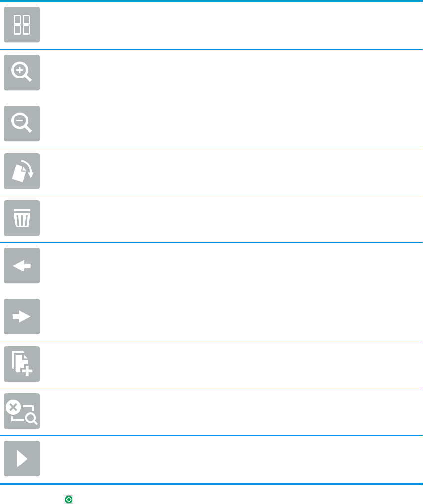The height and width of the screenshot is (504, 423).
Task: Select the clockwise page rotation tool
Action: 22,171
